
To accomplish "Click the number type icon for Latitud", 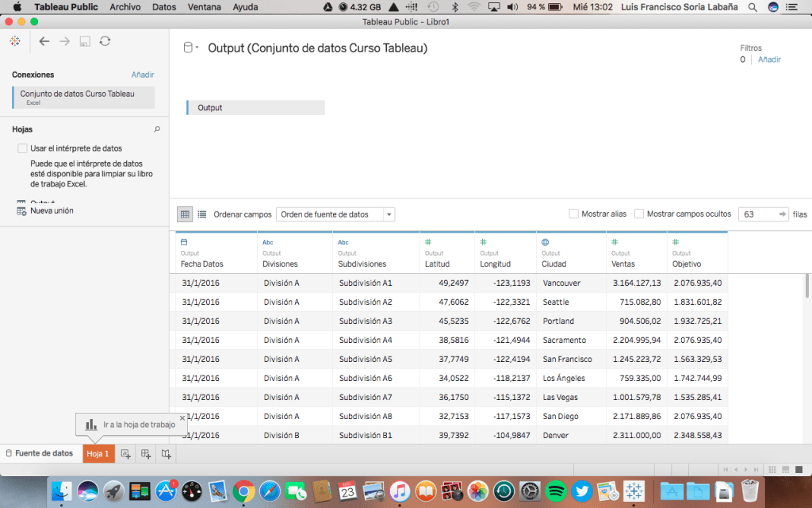I will coord(428,242).
